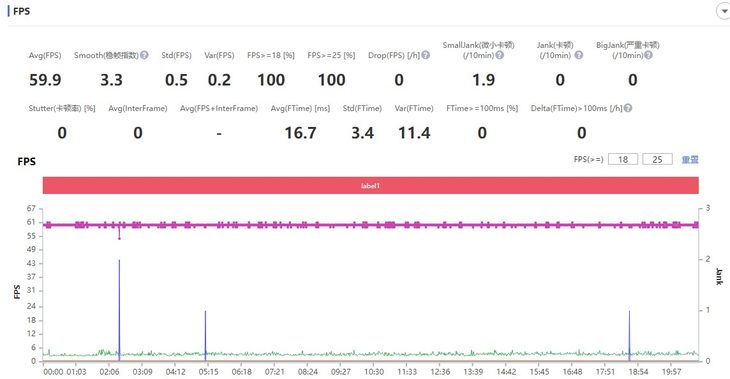Click the FPS threshold field showing 25

click(x=657, y=159)
